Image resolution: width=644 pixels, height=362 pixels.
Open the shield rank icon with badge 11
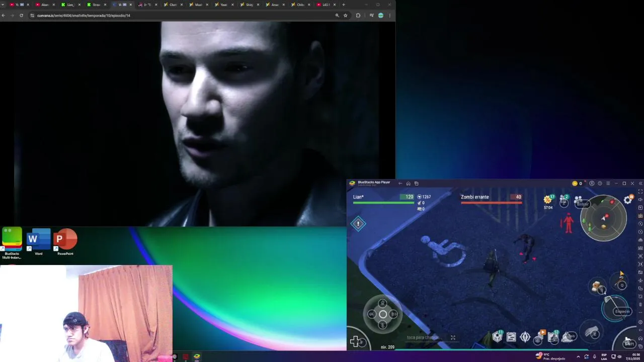coord(497,337)
